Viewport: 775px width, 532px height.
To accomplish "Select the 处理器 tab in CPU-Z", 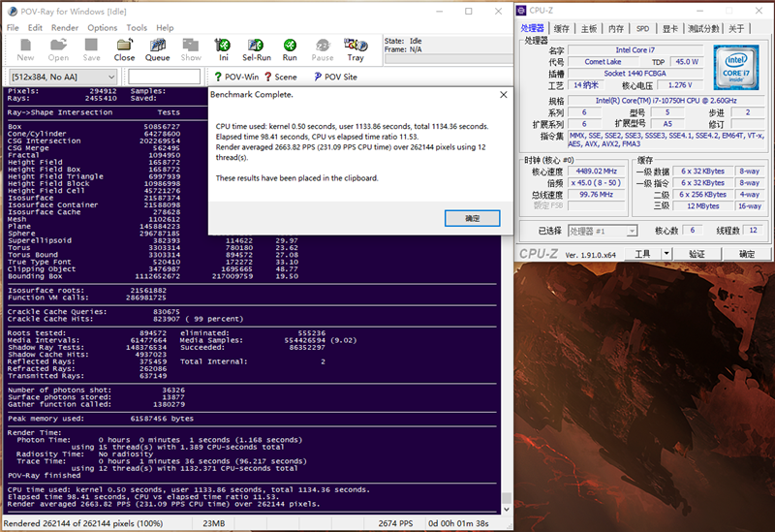I will click(x=532, y=28).
